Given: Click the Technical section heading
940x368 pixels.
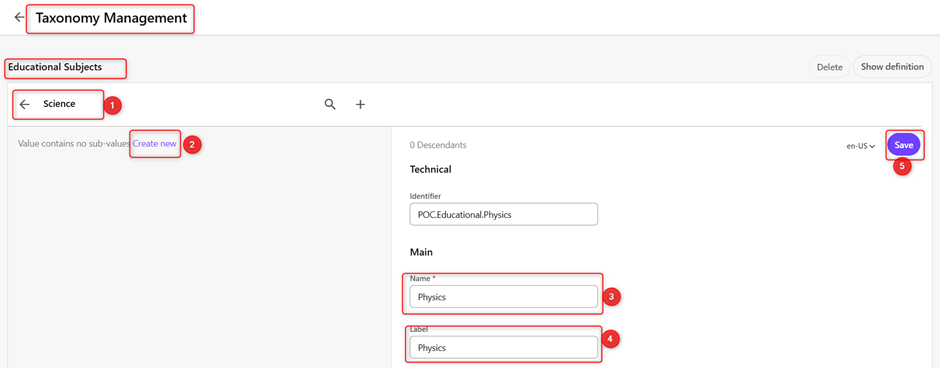Looking at the screenshot, I should [430, 170].
